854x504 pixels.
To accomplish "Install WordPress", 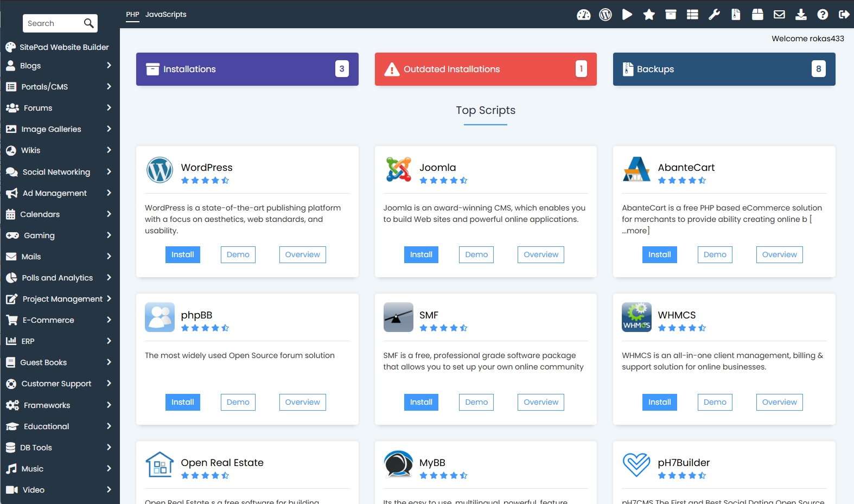I will 183,254.
